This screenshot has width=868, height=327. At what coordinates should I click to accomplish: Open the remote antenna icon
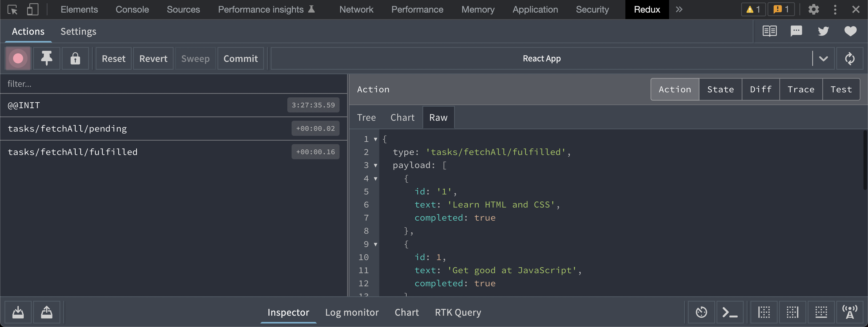click(x=849, y=312)
